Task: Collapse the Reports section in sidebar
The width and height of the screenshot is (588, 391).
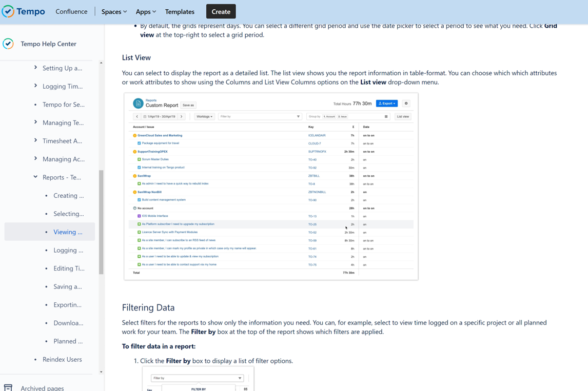Action: pos(35,177)
